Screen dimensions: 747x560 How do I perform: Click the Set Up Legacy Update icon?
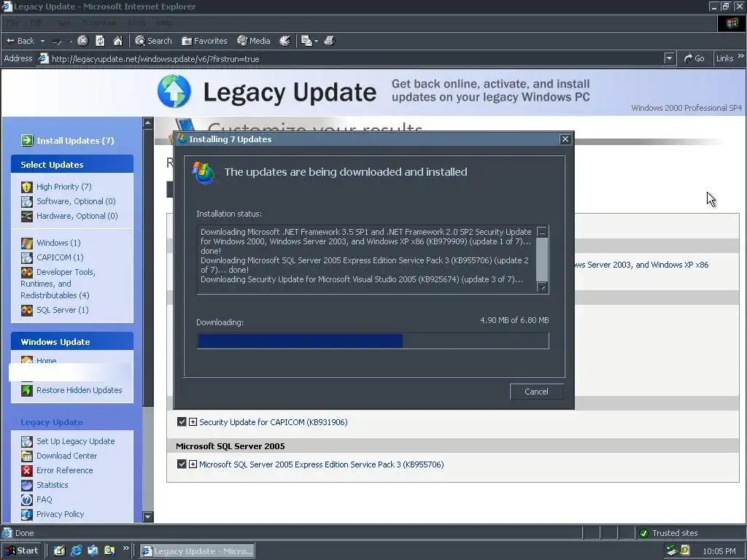27,441
